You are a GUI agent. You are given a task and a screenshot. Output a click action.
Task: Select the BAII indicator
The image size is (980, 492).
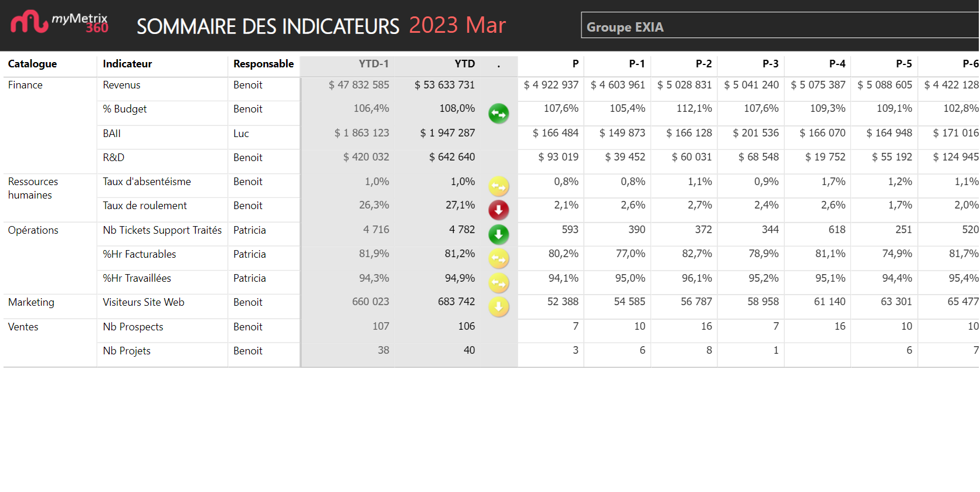[x=111, y=134]
